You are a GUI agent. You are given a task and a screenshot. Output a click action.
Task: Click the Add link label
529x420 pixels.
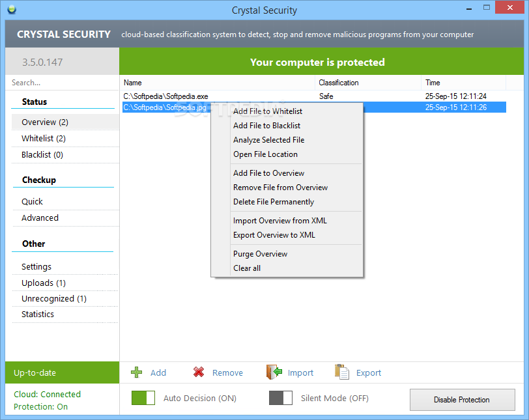pos(158,373)
